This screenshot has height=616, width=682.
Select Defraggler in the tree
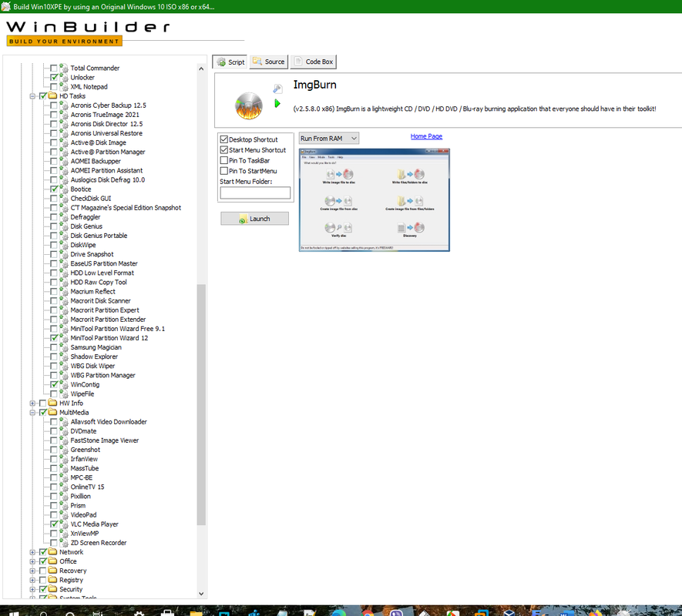click(86, 217)
